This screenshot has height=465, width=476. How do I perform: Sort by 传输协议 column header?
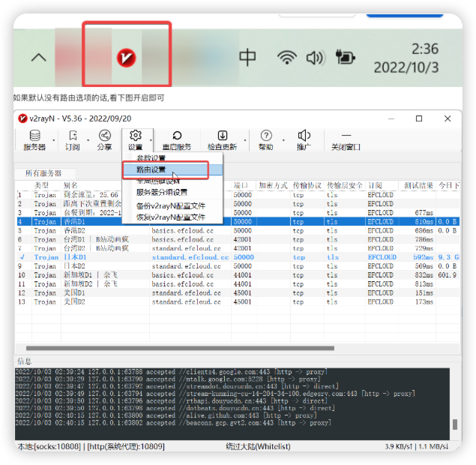click(307, 185)
